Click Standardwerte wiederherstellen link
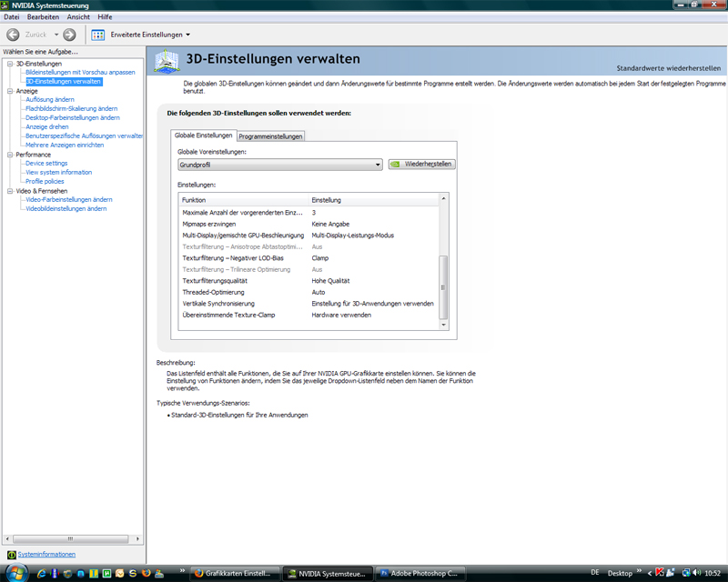Viewport: 728px width, 582px height. (669, 69)
